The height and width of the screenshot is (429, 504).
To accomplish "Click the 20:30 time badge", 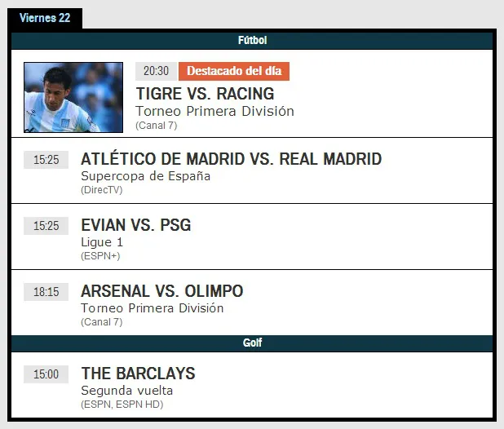I will tap(156, 72).
